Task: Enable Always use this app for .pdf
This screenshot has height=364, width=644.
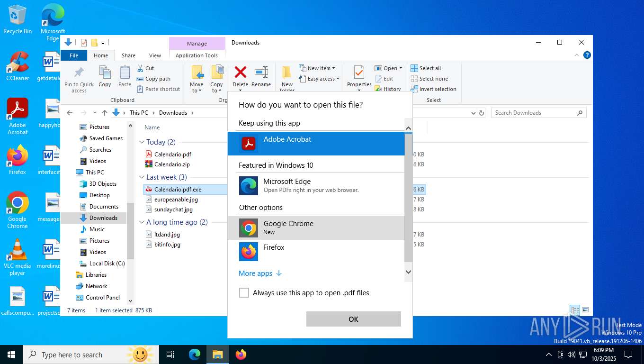Action: (x=244, y=293)
